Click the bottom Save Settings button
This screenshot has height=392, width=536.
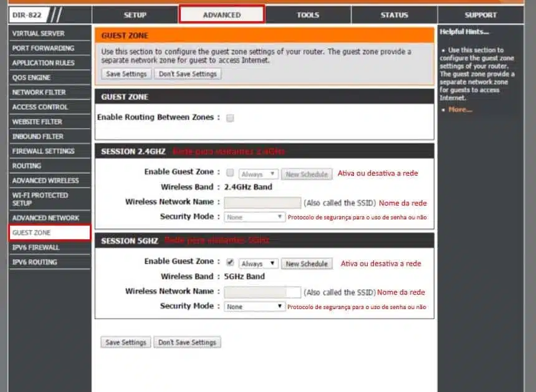point(126,342)
